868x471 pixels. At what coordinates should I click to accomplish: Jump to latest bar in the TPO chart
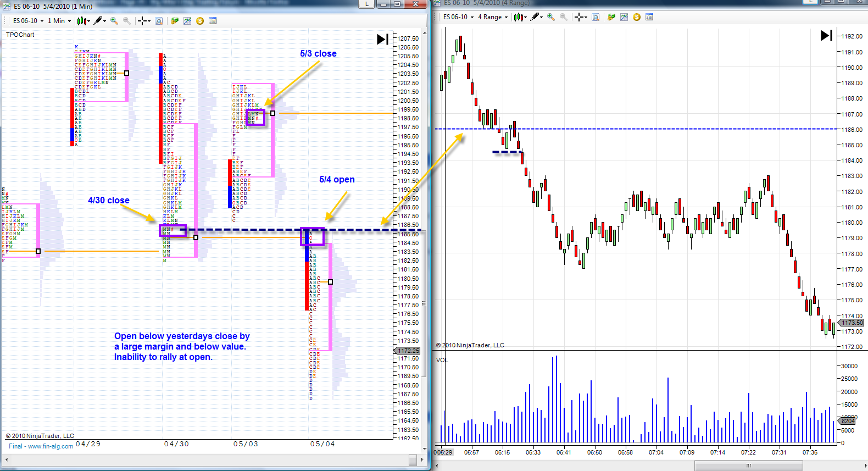pyautogui.click(x=383, y=39)
